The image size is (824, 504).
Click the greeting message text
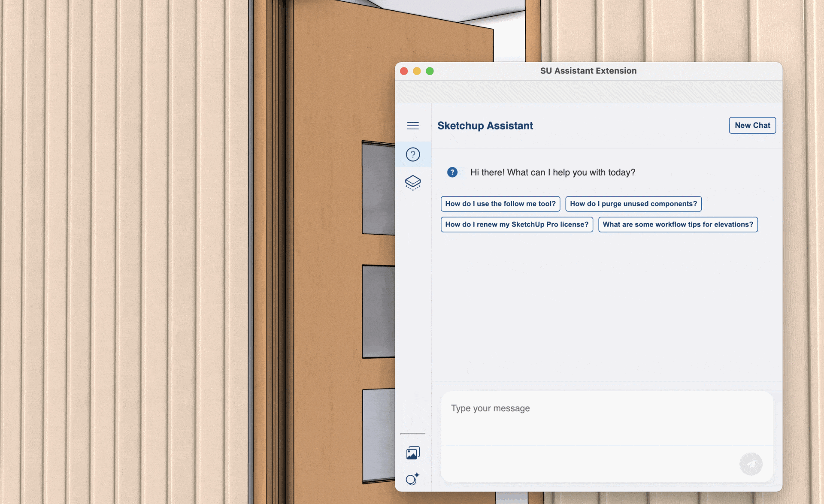(552, 172)
